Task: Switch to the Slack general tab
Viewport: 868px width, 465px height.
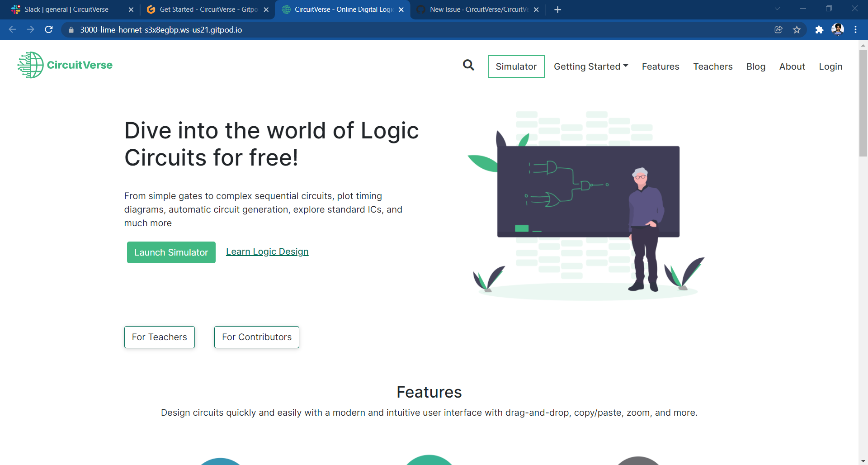Action: [x=63, y=9]
